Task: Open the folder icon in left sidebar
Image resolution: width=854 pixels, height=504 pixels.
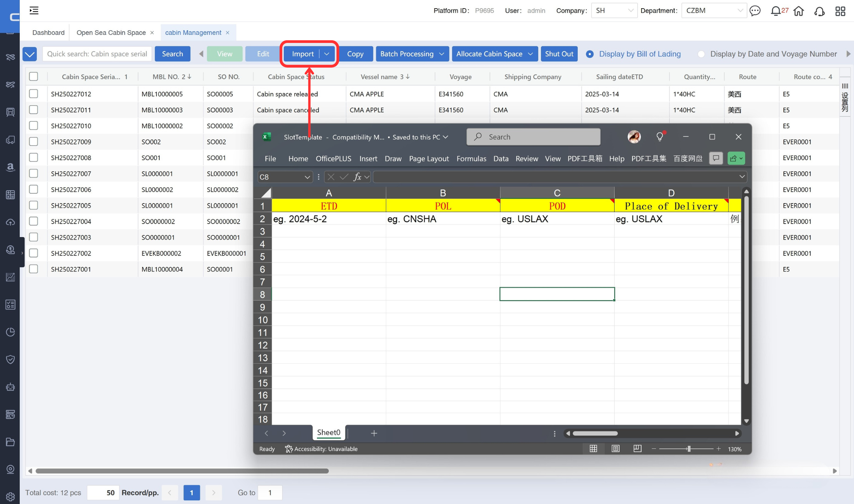Action: pyautogui.click(x=10, y=442)
